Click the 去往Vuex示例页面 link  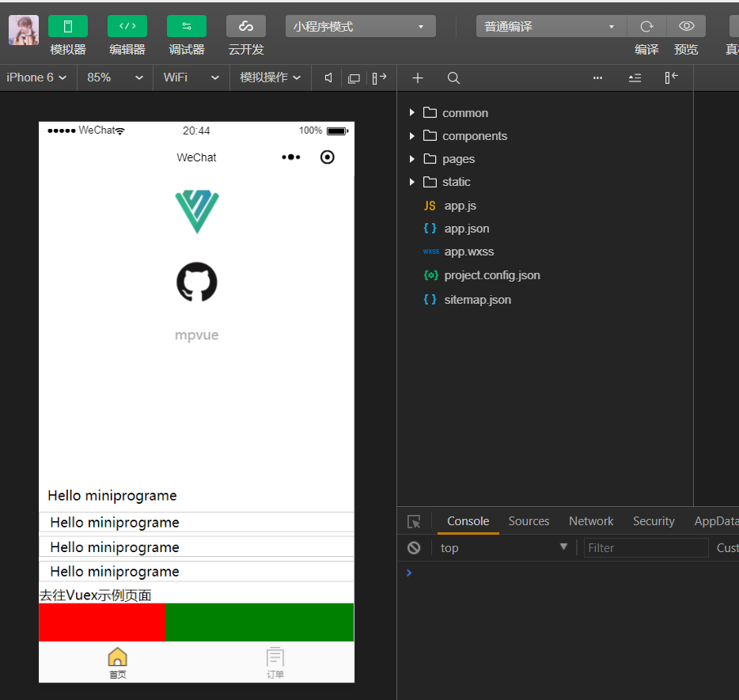95,596
